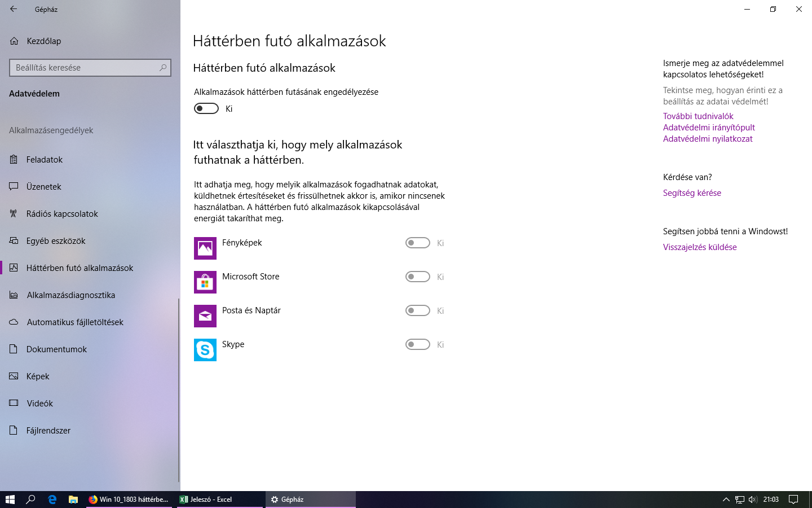Click Automatikus fájlletöltések cloud icon

pos(14,322)
